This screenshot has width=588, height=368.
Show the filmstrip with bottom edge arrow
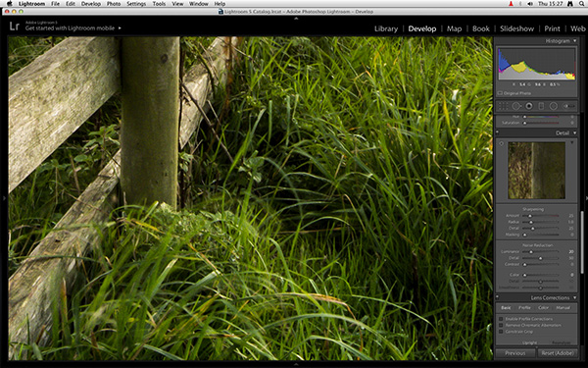coord(296,364)
